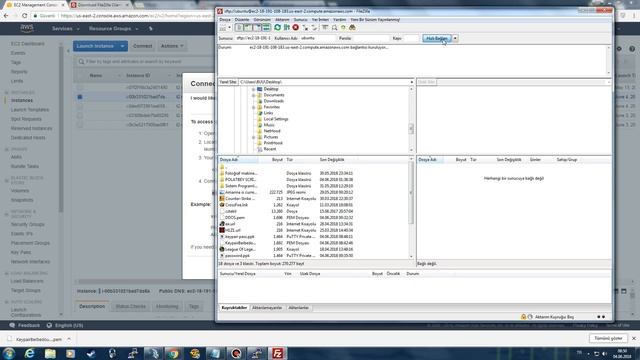Open the Yerel Site path dropdown
This screenshot has width=640, height=360.
point(411,82)
